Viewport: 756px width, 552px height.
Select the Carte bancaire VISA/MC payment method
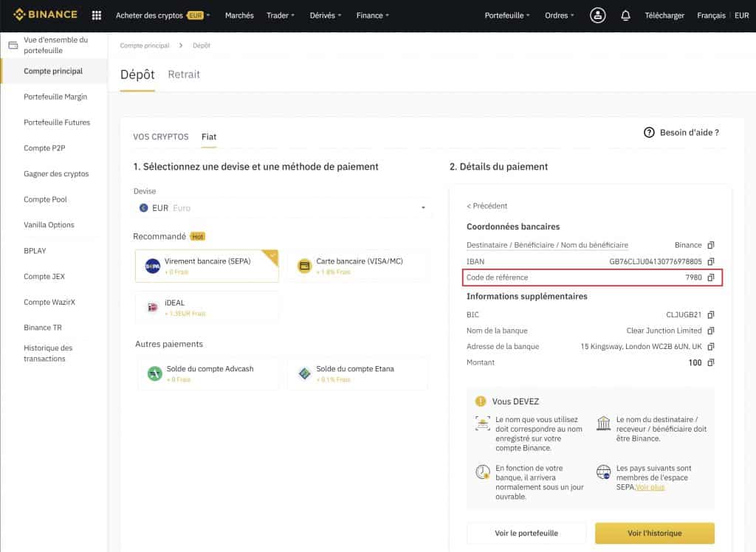point(357,266)
